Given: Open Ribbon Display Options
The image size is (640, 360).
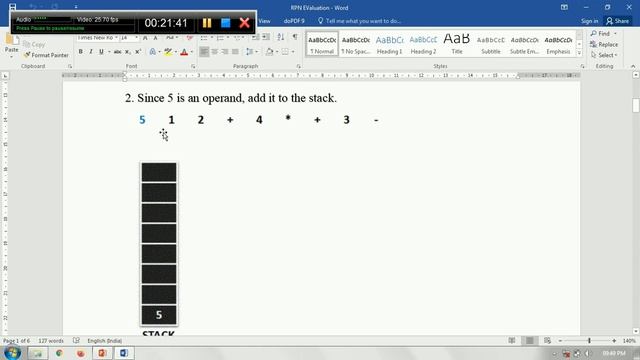Looking at the screenshot, I should [564, 7].
